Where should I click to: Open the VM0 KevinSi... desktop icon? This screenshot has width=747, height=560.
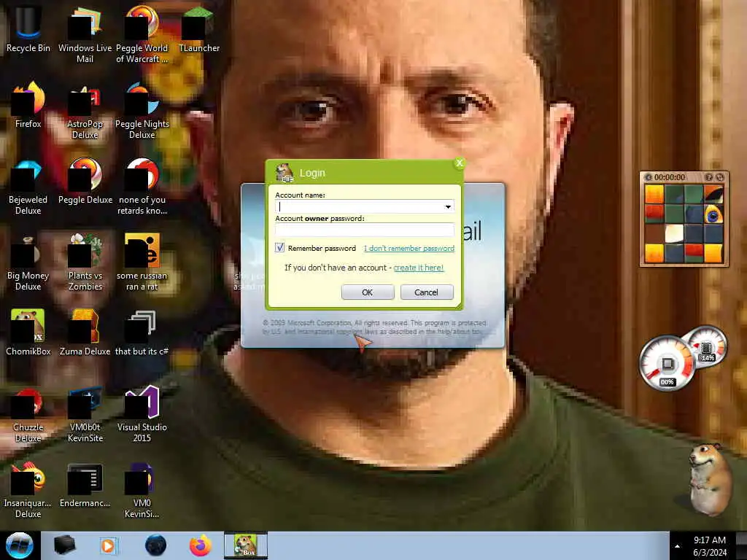142,489
